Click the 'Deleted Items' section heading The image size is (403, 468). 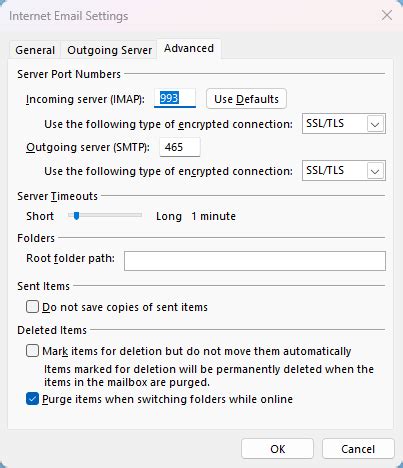point(52,330)
